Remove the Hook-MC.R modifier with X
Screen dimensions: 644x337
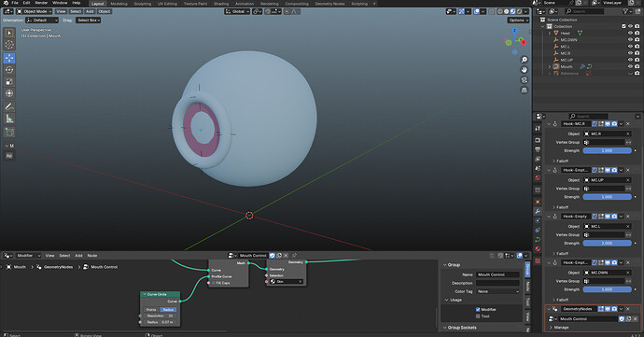click(627, 124)
